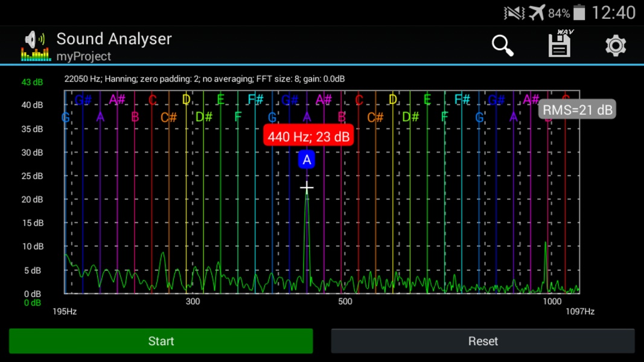Tap the blue A note marker
The width and height of the screenshot is (644, 362).
(307, 160)
